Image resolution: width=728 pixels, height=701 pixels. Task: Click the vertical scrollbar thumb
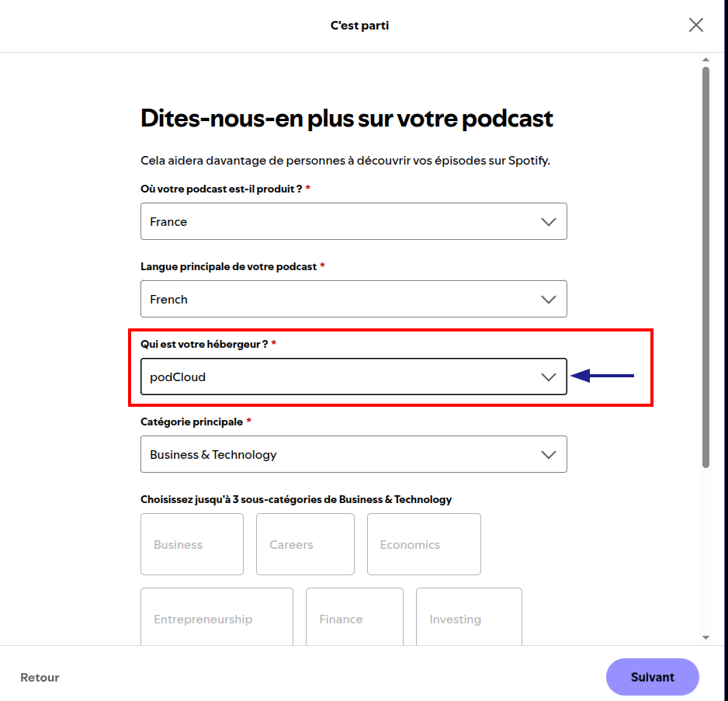point(705,267)
